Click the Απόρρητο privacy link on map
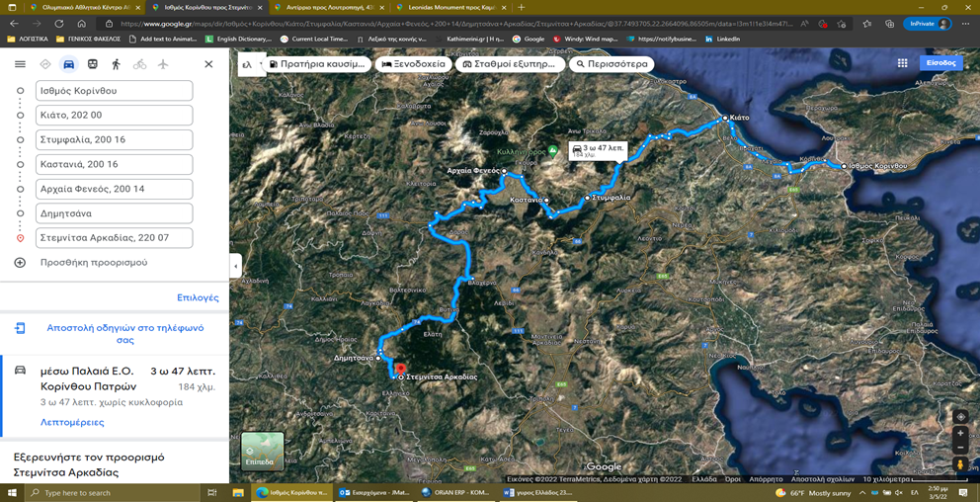This screenshot has width=980, height=502. coord(766,479)
